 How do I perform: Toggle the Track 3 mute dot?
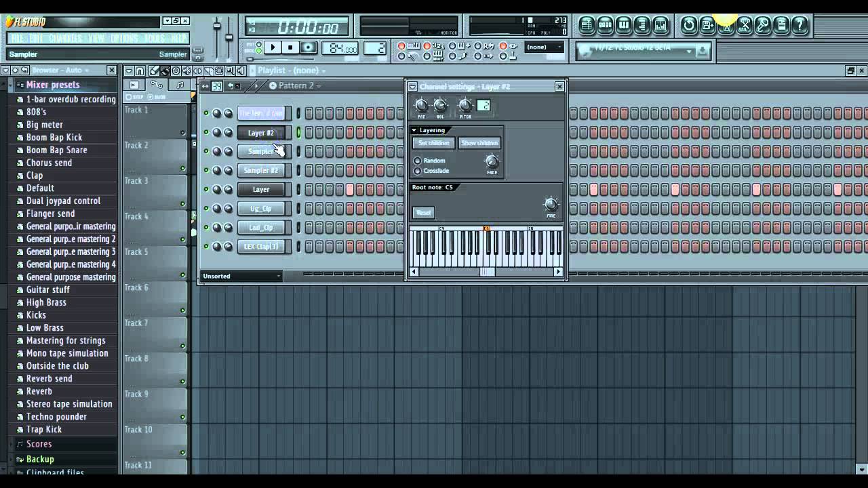click(x=182, y=203)
